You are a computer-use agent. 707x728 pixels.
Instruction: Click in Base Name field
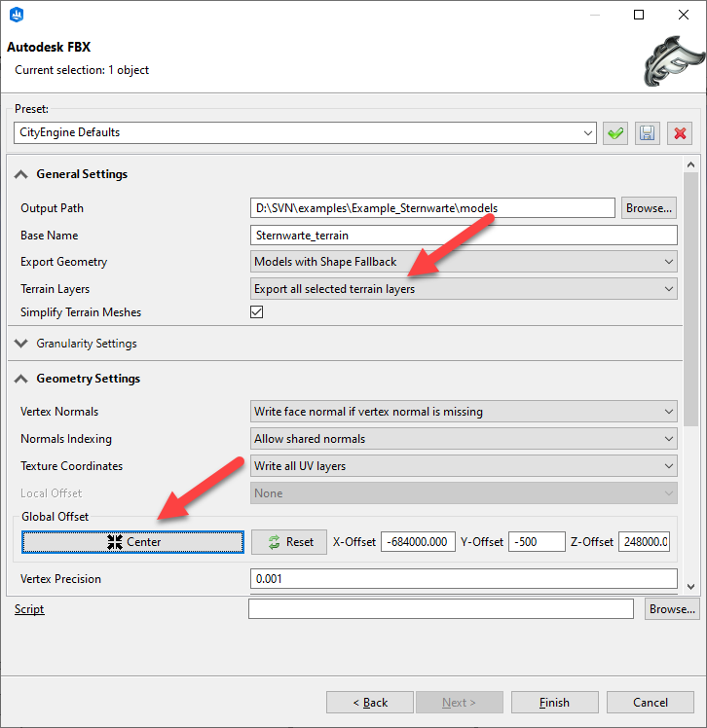464,236
